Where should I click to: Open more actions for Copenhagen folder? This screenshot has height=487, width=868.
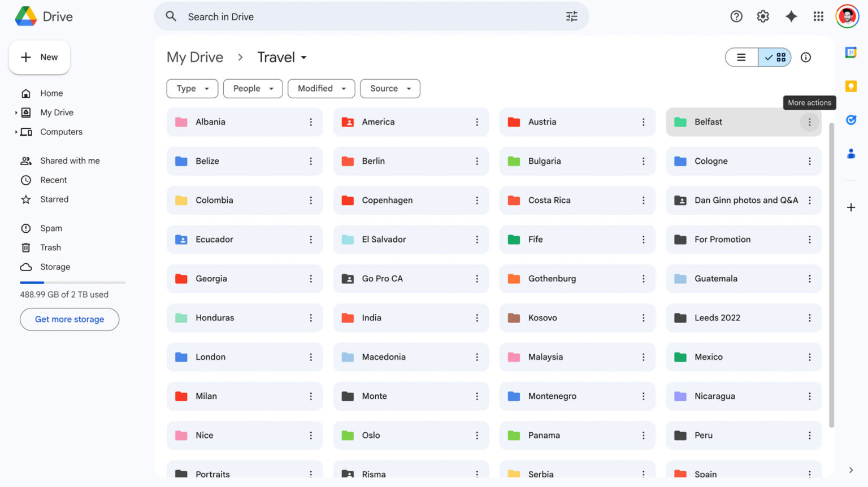pos(477,201)
